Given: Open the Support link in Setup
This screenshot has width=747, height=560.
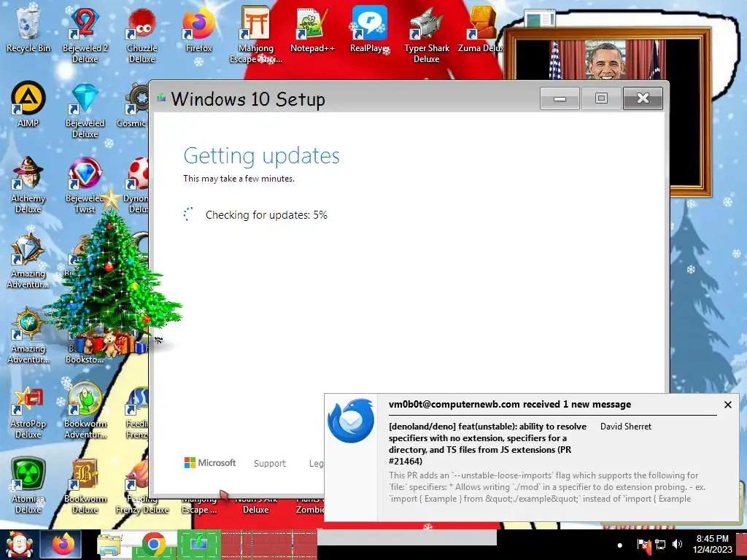Looking at the screenshot, I should pyautogui.click(x=270, y=463).
